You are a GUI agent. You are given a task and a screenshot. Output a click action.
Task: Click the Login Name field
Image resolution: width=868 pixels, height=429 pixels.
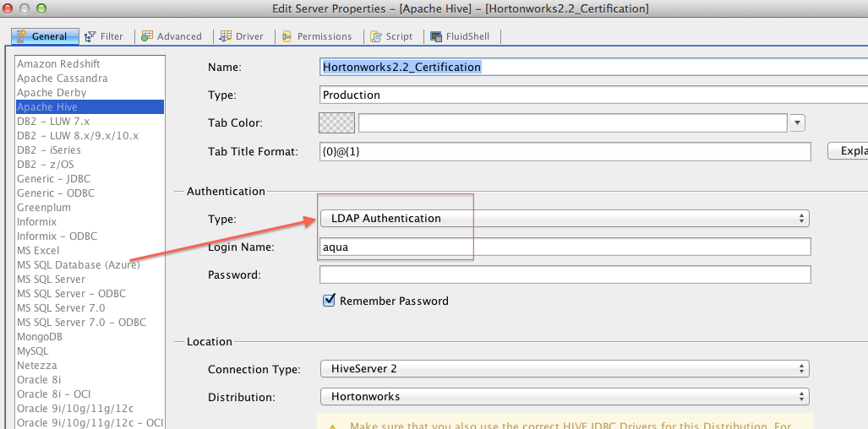coord(565,247)
